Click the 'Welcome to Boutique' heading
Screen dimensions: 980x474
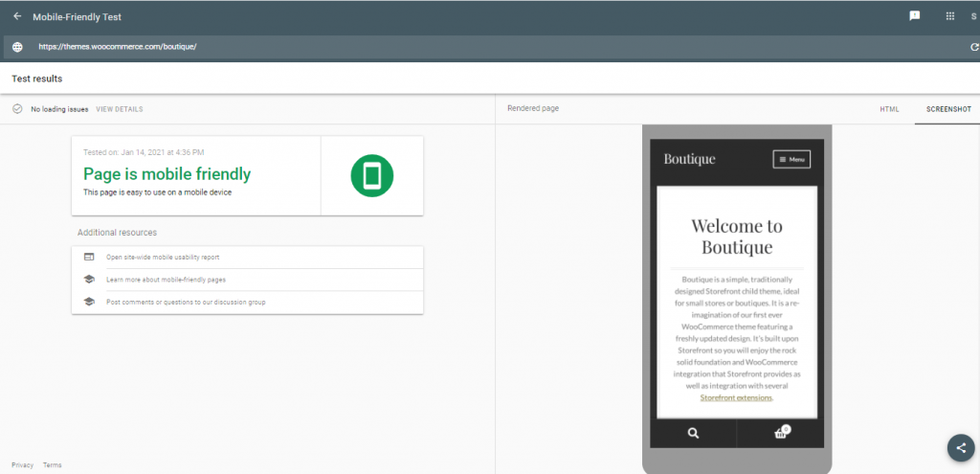coord(737,236)
